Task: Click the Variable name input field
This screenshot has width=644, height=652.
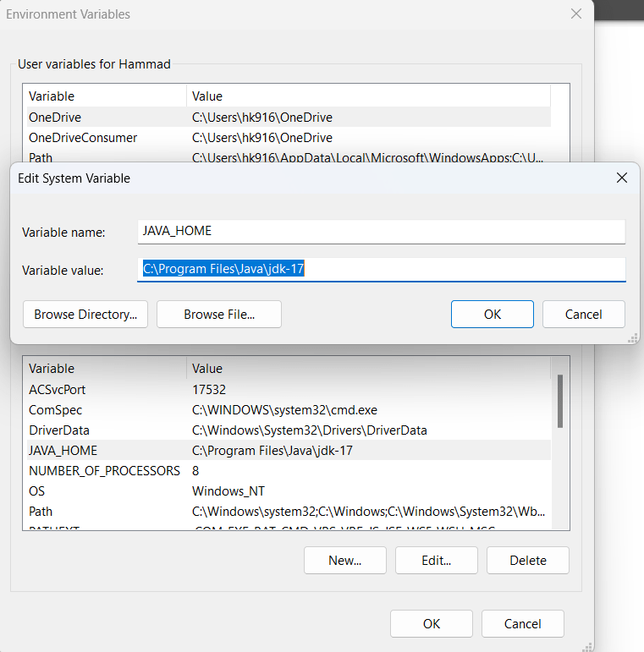Action: coord(382,232)
